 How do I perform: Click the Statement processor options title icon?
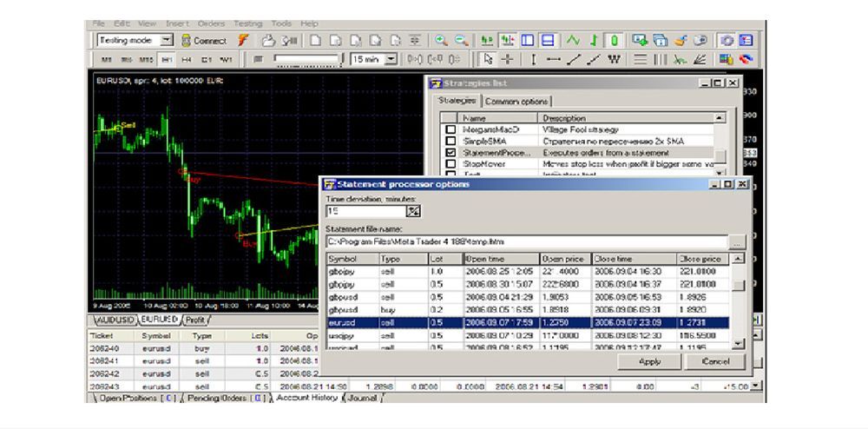click(329, 184)
